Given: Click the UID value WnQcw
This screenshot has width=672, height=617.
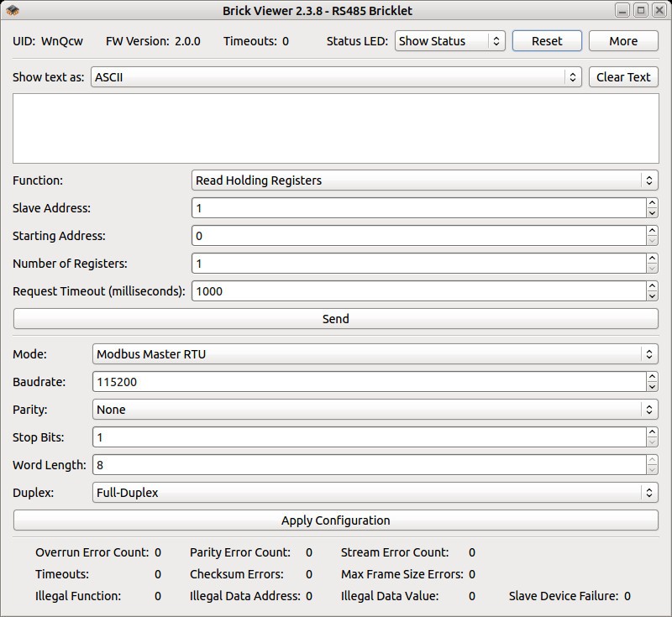Looking at the screenshot, I should click(62, 41).
